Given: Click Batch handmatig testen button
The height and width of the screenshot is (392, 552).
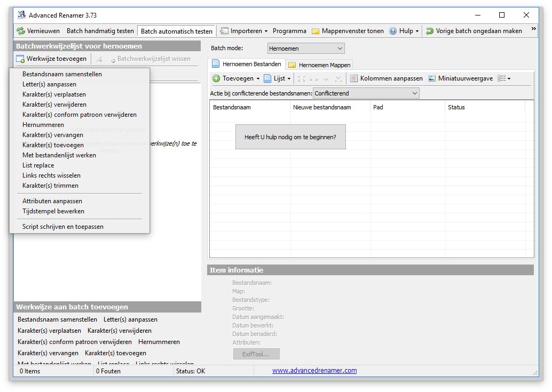Looking at the screenshot, I should [x=100, y=31].
